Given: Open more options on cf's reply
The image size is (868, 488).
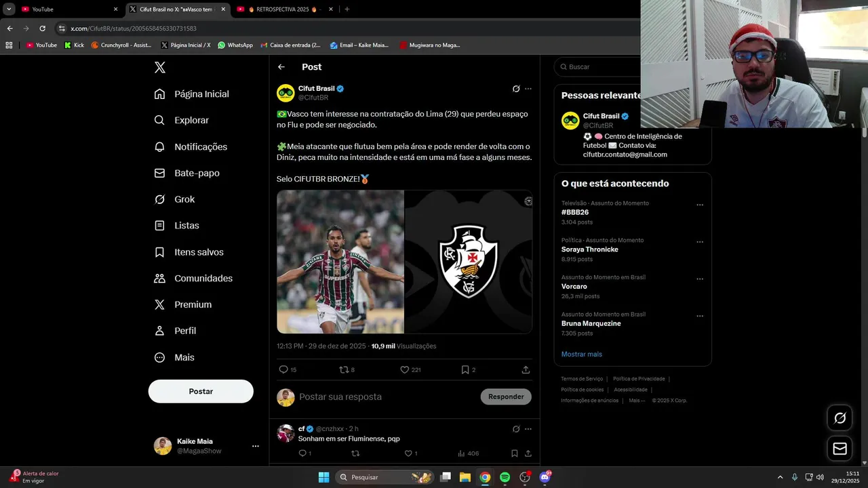Looking at the screenshot, I should pyautogui.click(x=528, y=429).
